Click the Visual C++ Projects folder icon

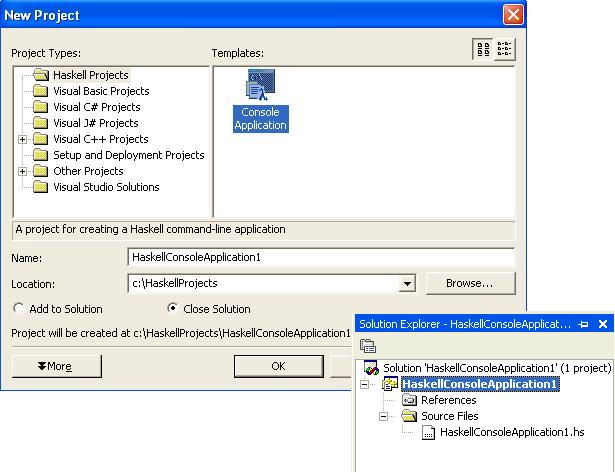coord(40,139)
